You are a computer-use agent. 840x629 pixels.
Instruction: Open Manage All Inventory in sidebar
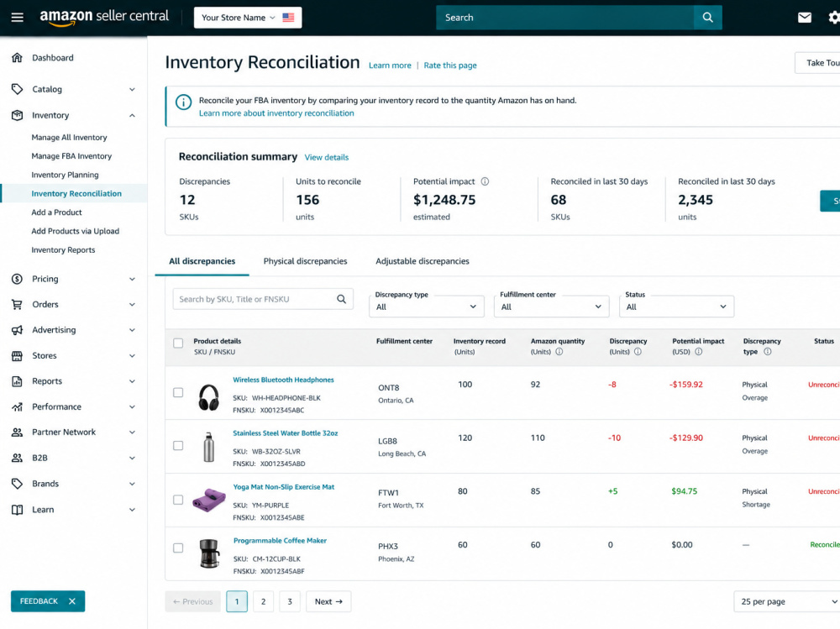click(69, 138)
